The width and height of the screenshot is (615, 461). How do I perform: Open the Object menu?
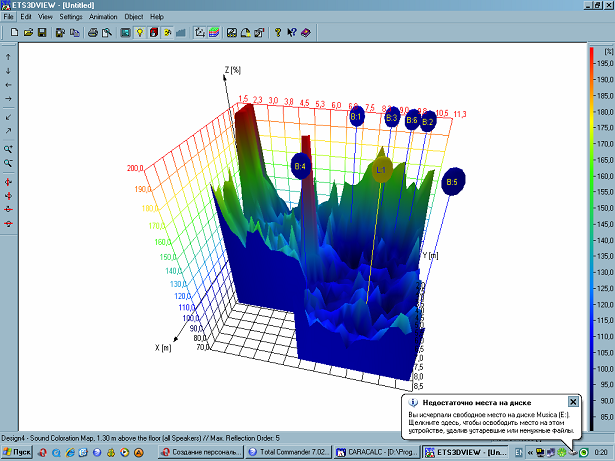(134, 17)
